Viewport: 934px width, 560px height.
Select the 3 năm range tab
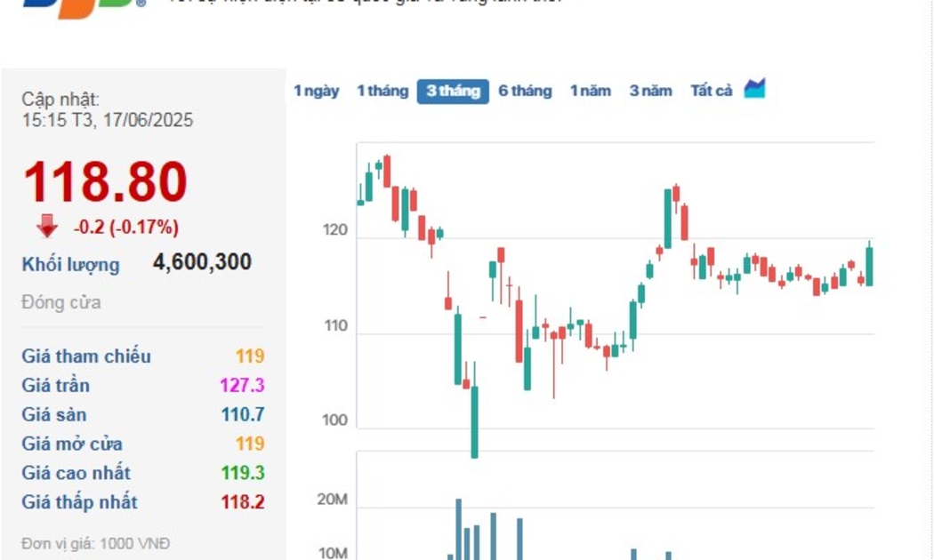coord(651,91)
